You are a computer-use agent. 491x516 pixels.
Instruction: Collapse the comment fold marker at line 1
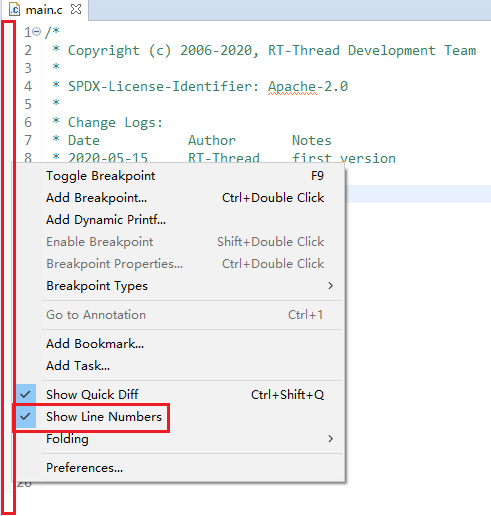click(x=37, y=32)
